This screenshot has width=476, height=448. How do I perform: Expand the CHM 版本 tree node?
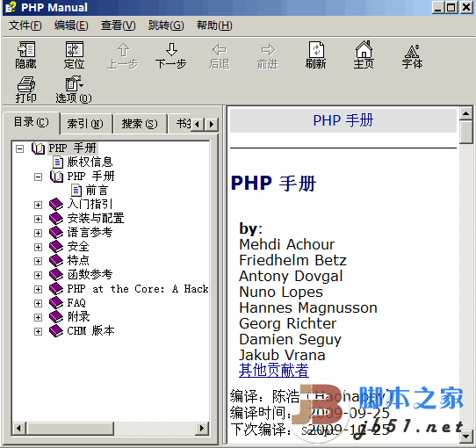click(x=38, y=332)
